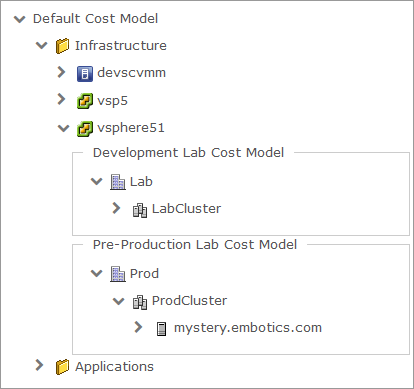Collapse the Lab datacenter node

click(x=97, y=181)
